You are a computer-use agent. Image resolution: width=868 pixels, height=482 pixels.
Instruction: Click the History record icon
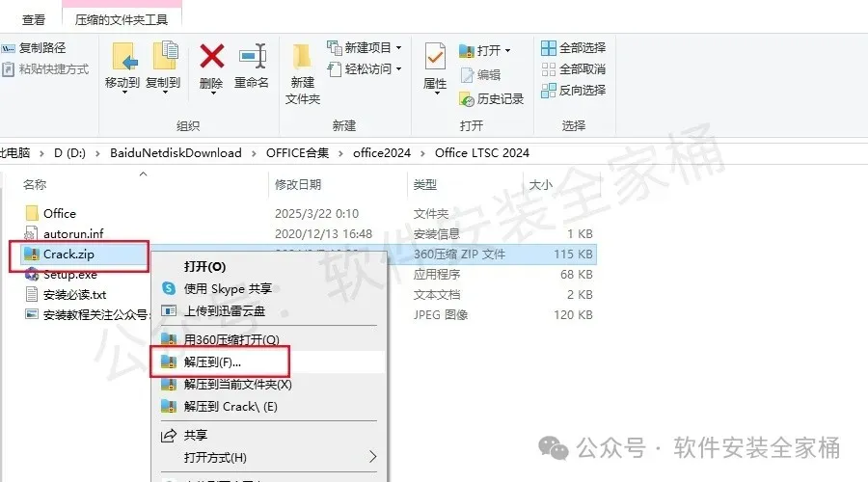tap(467, 99)
